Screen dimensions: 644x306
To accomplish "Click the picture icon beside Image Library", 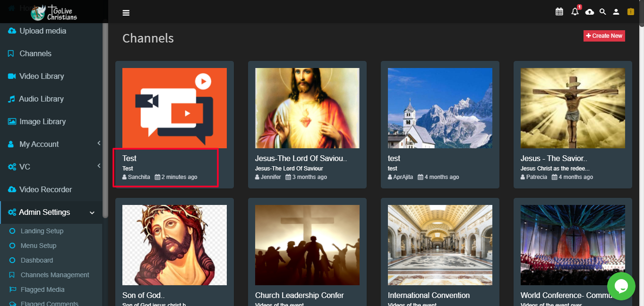I will (12, 121).
